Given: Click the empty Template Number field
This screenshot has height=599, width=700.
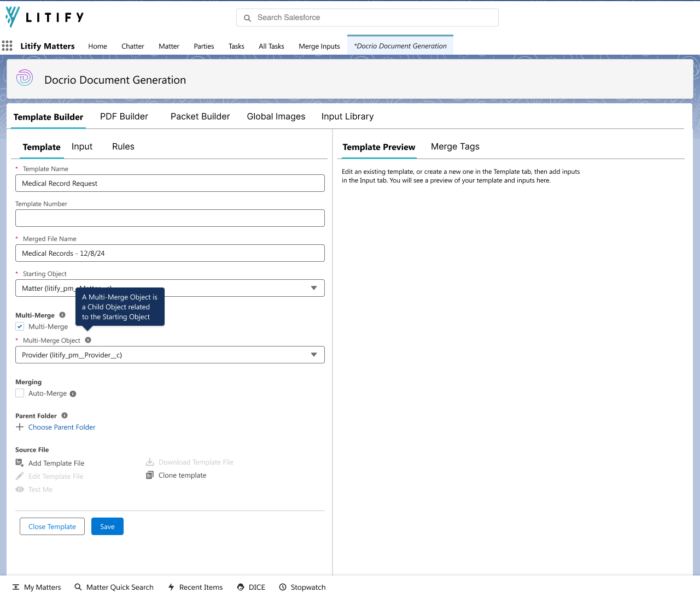Looking at the screenshot, I should [170, 218].
